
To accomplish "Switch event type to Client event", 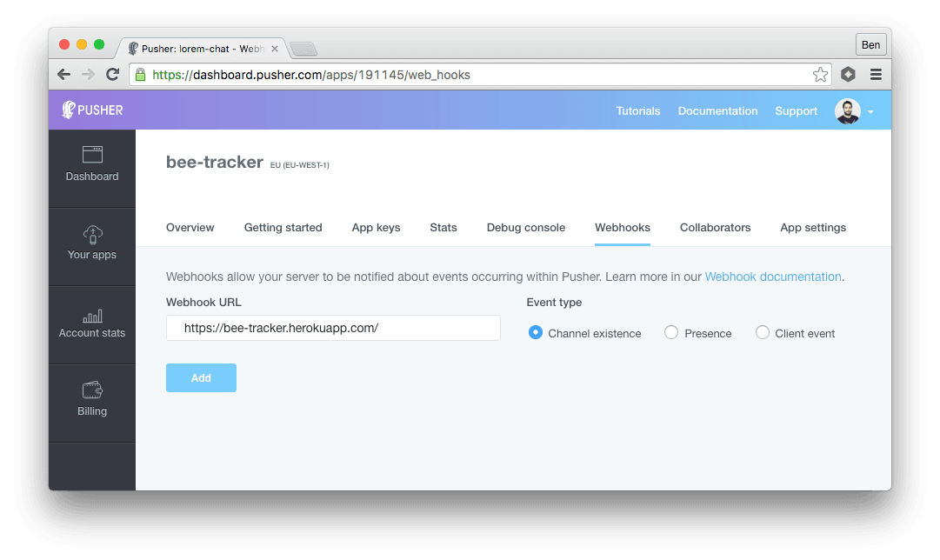I will coord(763,332).
